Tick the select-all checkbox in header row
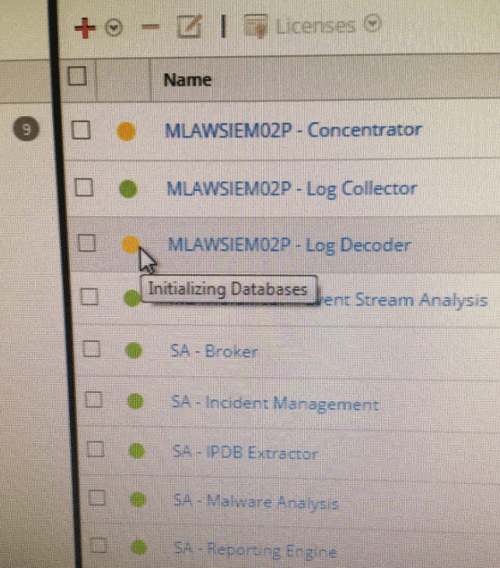500x568 pixels. pos(77,76)
